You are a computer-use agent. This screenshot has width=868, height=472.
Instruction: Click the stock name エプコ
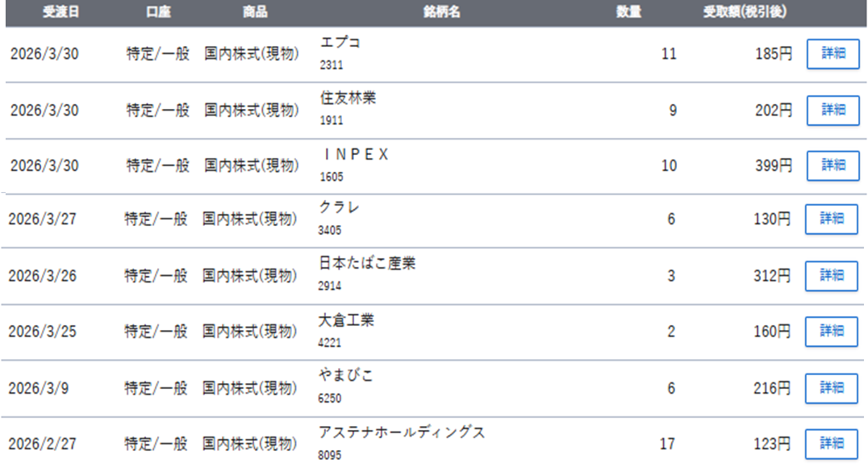(340, 44)
